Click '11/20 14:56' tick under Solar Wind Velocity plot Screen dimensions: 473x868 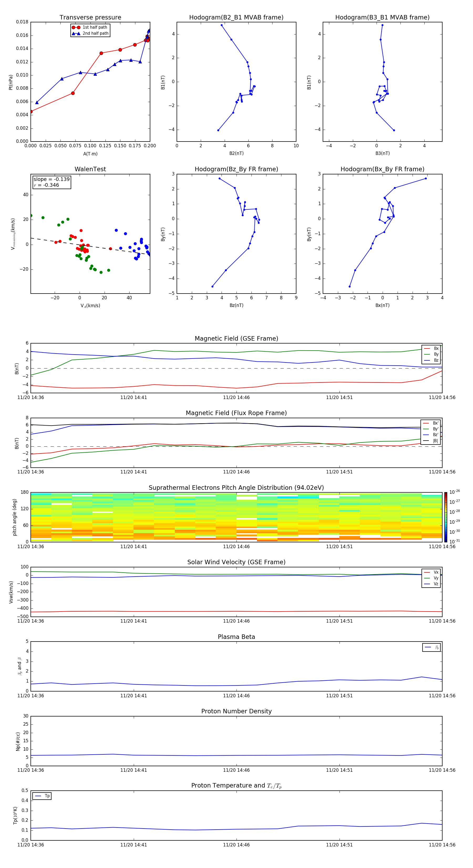pos(442,621)
